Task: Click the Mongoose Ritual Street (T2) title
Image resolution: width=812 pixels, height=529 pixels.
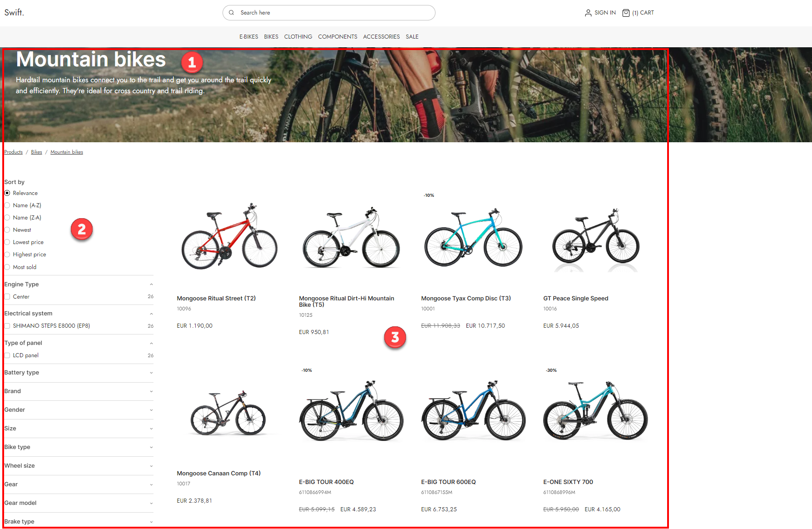Action: (216, 299)
